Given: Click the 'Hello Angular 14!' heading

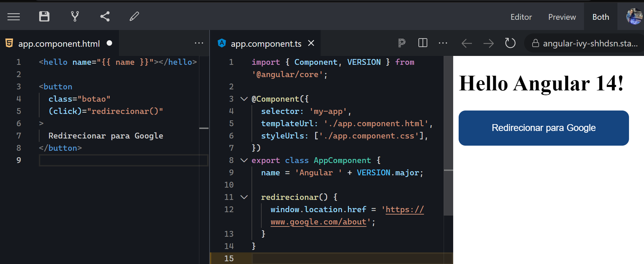Looking at the screenshot, I should [541, 83].
